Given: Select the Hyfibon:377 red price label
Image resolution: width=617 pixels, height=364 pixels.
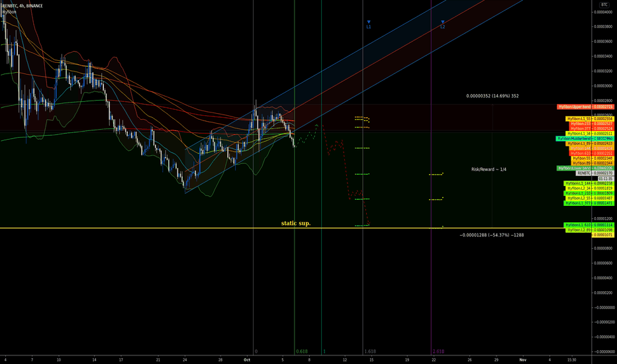Looking at the screenshot, I should pyautogui.click(x=592, y=128).
